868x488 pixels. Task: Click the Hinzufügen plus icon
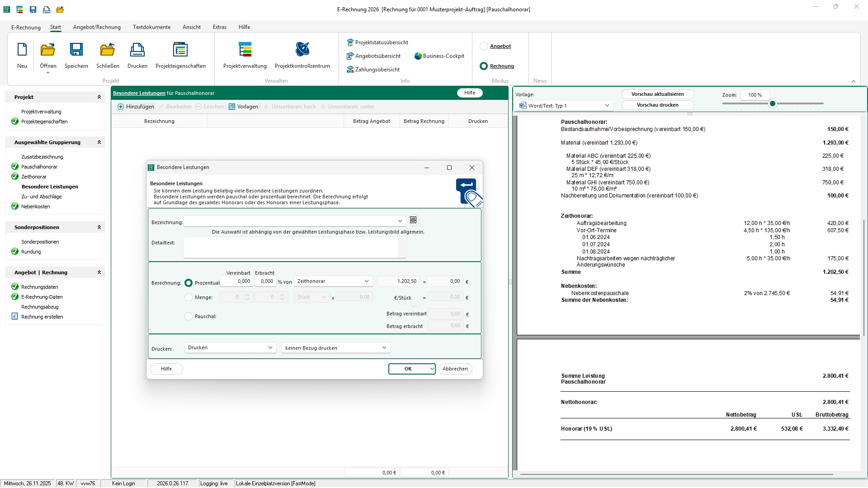point(121,107)
